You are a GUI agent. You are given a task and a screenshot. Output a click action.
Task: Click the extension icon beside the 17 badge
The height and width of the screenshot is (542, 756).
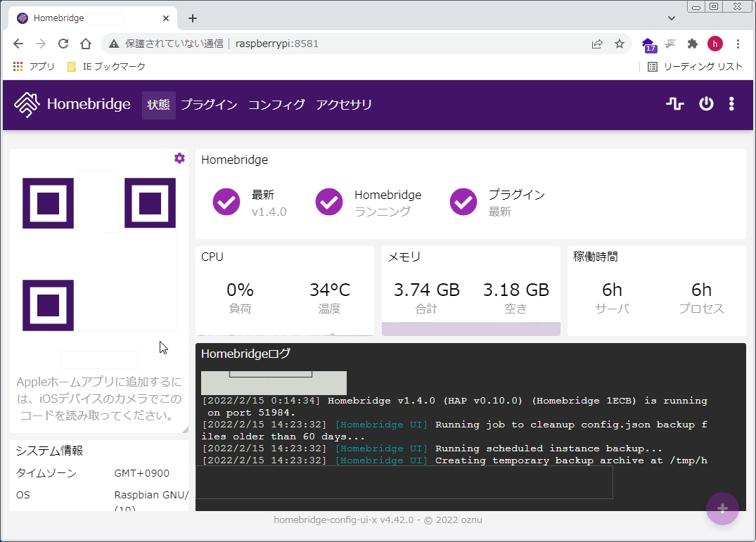coord(670,44)
